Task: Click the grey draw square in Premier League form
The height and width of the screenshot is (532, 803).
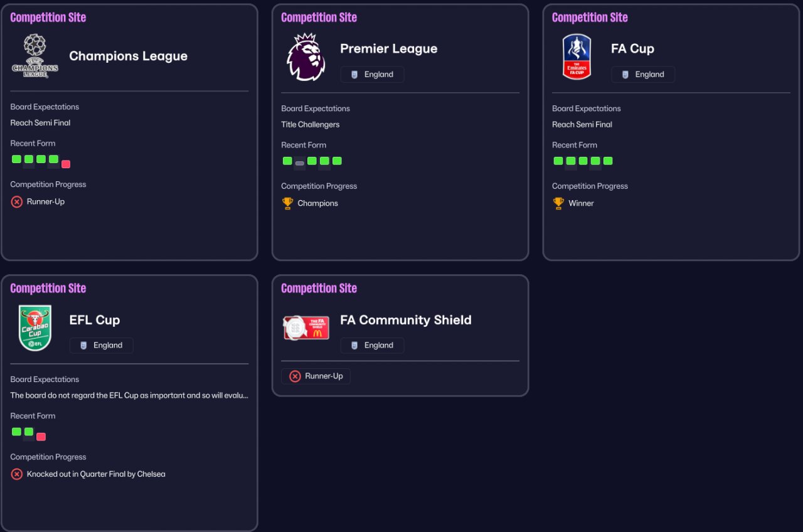Action: [x=300, y=163]
